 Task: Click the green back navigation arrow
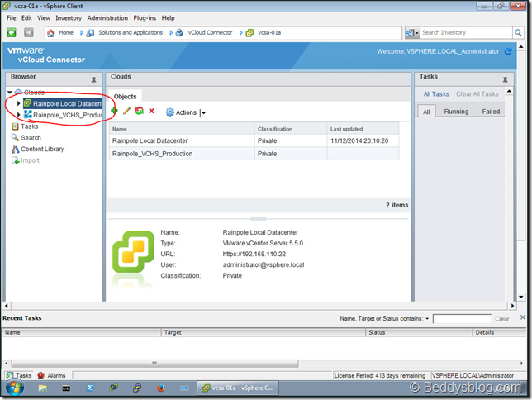(12, 32)
